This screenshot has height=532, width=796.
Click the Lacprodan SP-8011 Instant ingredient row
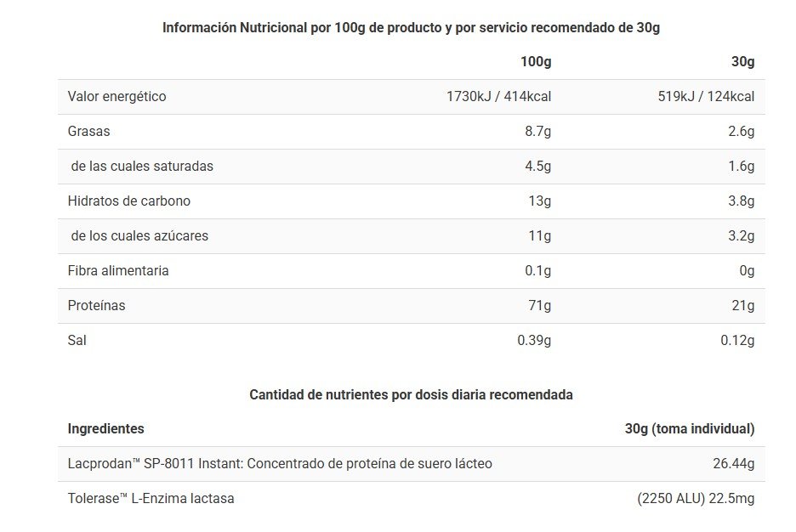[x=280, y=464]
